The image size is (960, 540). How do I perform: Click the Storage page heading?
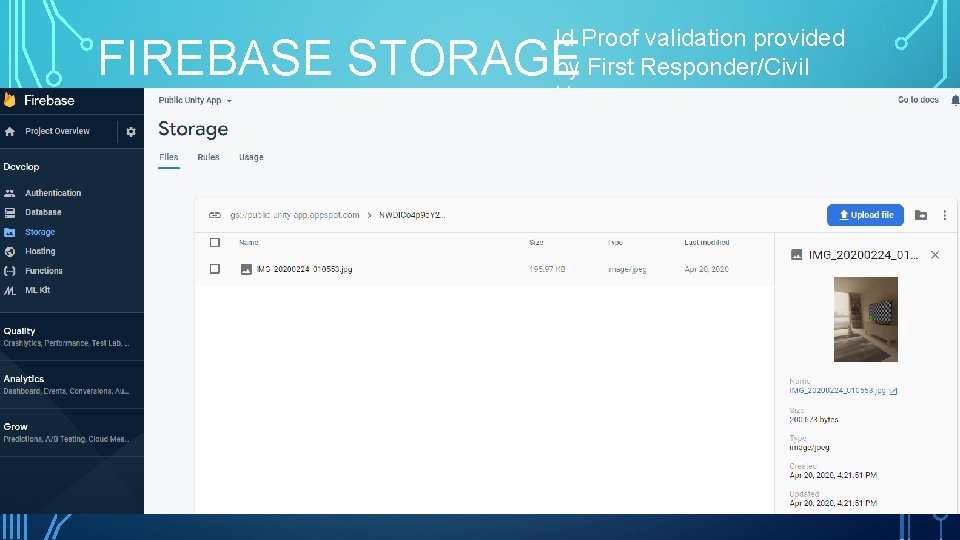193,129
